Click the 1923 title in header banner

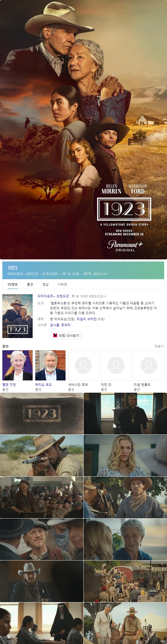(x=13, y=268)
